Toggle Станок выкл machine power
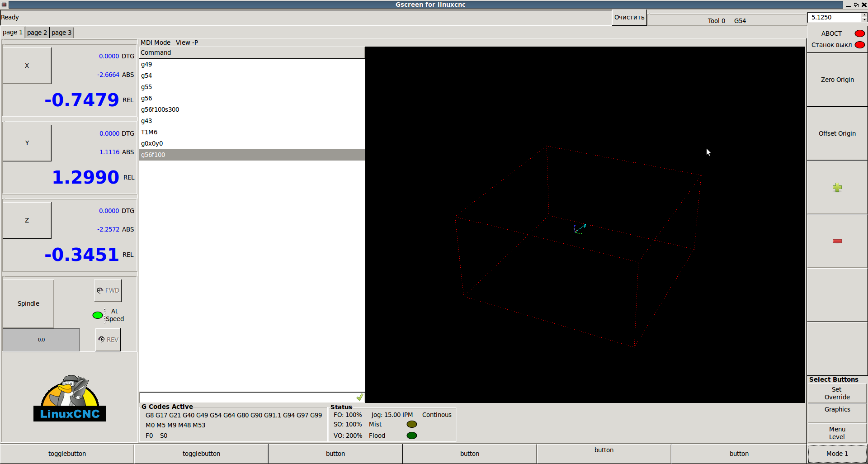This screenshot has width=868, height=464. [860, 45]
